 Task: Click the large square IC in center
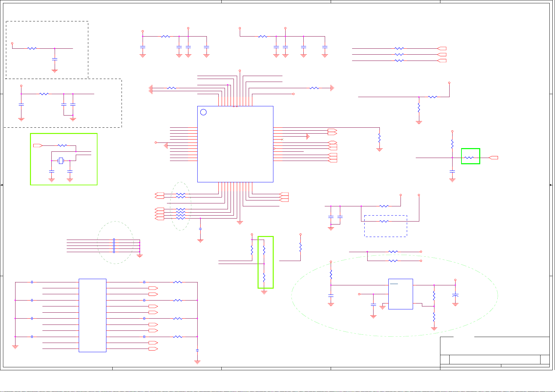coord(235,144)
